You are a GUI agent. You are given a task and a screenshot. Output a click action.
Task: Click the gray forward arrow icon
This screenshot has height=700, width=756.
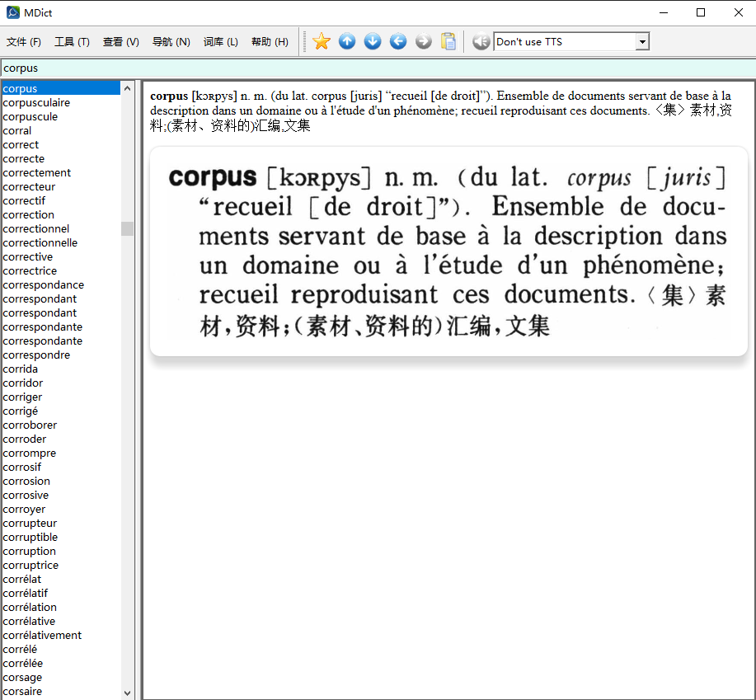coord(424,41)
